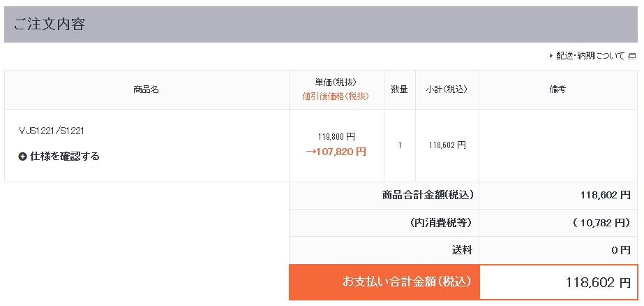Image resolution: width=644 pixels, height=306 pixels.
Task: Select the product name VJS1221/S1221
Action: [x=52, y=131]
